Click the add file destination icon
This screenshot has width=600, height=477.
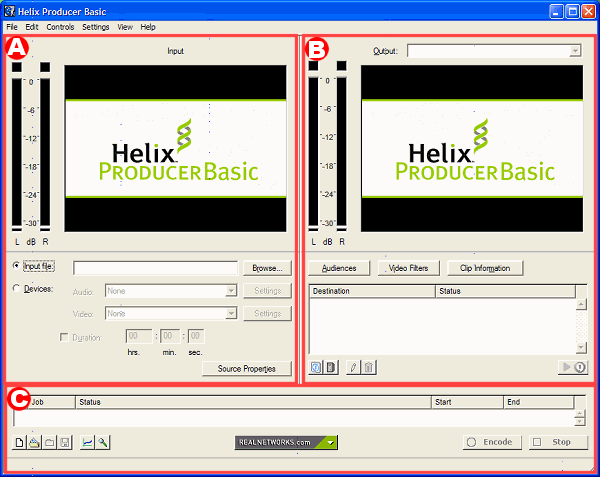332,368
